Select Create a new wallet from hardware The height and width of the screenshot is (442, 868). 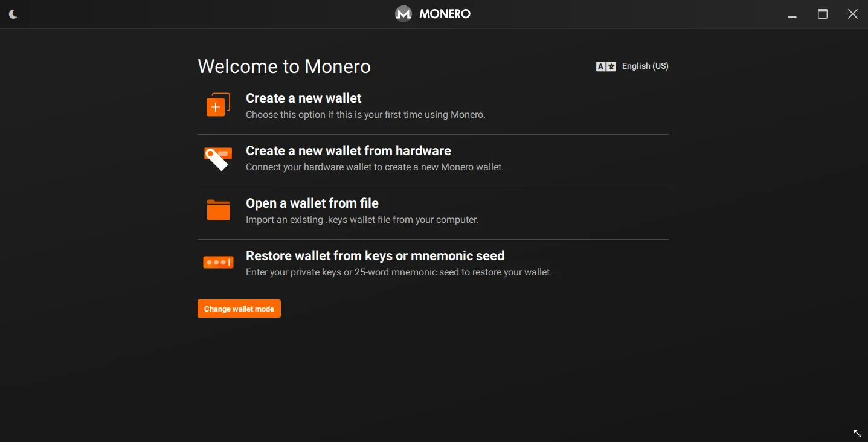point(349,150)
